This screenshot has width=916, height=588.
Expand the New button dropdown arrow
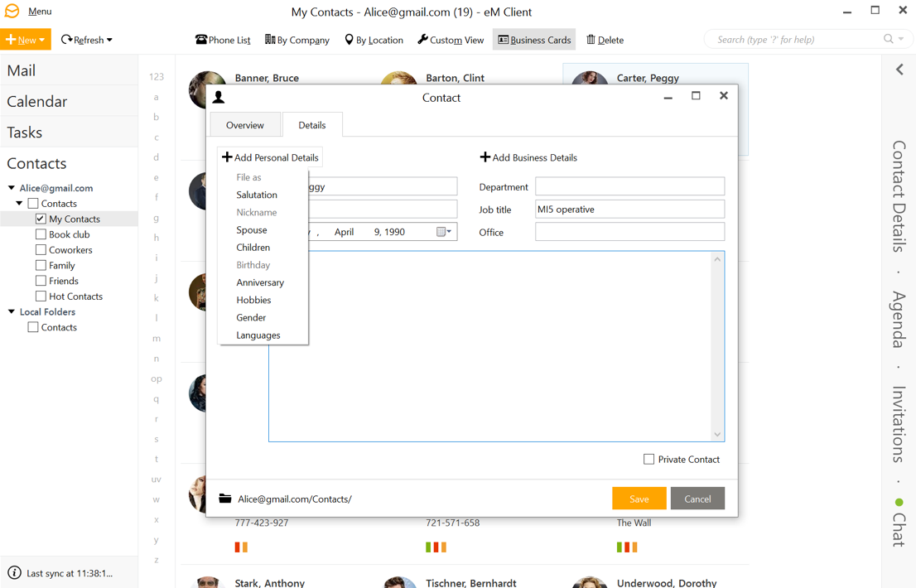[43, 39]
